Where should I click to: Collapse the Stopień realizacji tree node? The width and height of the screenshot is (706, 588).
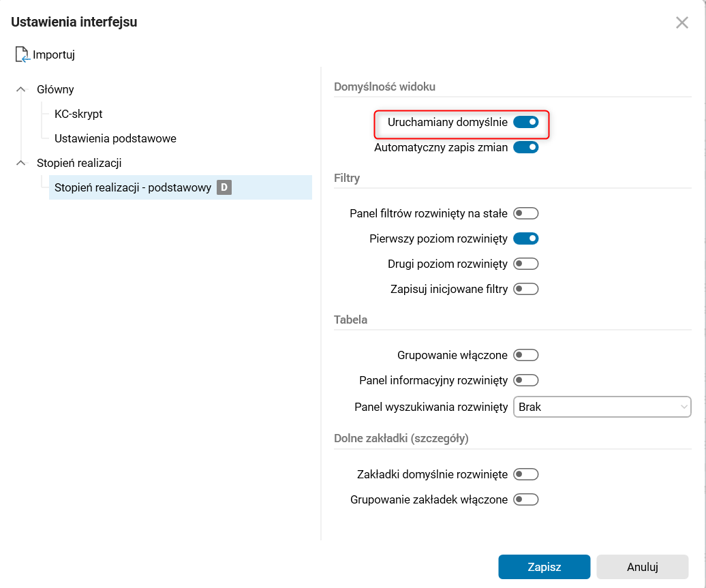[20, 163]
